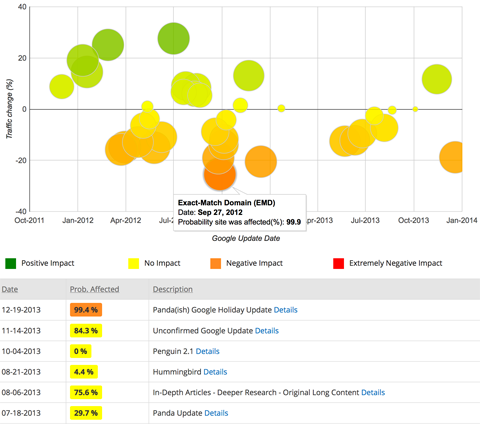480x424 pixels.
Task: Click No Impact legend label
Action: tap(162, 263)
